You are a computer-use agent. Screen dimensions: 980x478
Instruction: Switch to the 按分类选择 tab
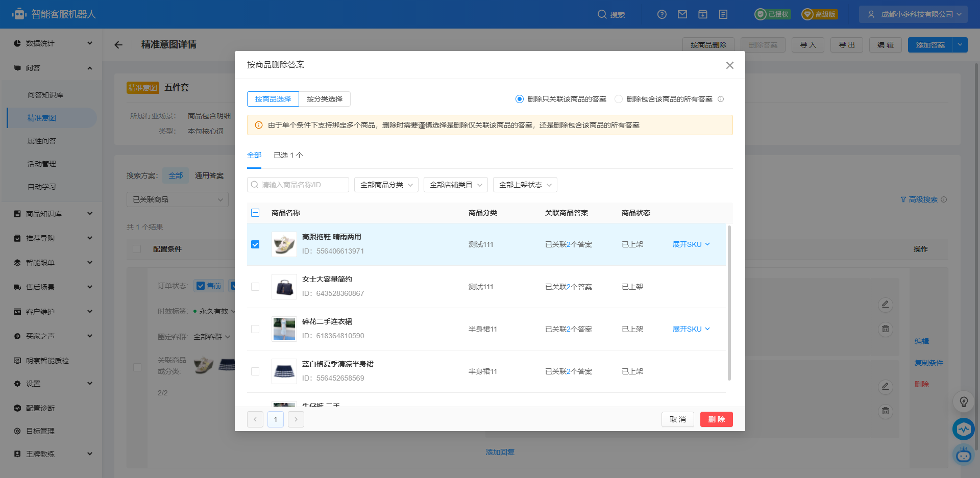[325, 99]
